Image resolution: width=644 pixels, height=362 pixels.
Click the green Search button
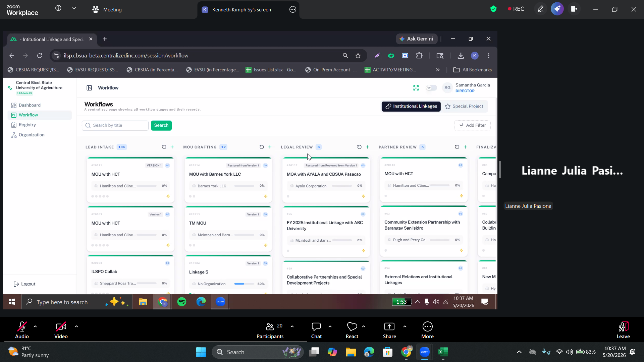pyautogui.click(x=161, y=125)
